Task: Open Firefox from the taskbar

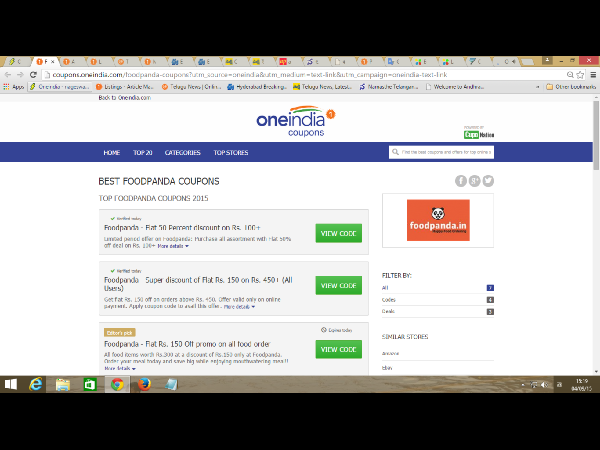Action: [143, 384]
